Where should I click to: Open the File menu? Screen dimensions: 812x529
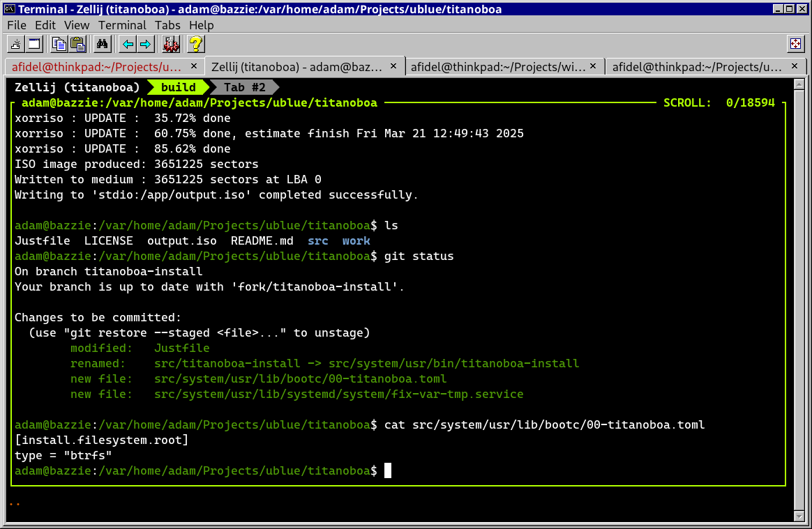point(17,25)
